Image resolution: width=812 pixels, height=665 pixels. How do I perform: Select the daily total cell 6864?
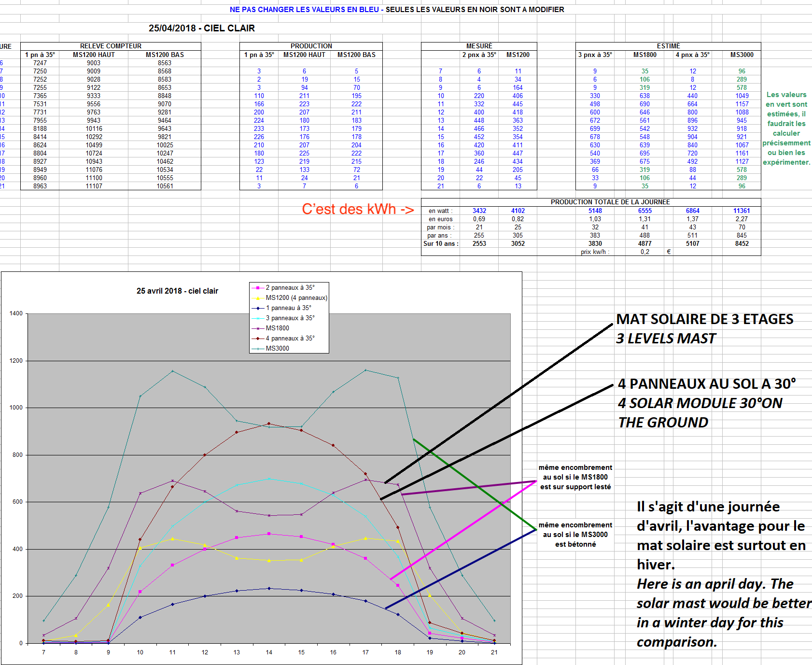tap(692, 211)
